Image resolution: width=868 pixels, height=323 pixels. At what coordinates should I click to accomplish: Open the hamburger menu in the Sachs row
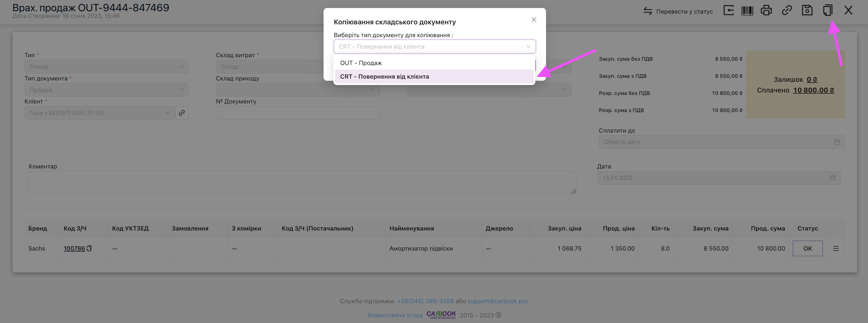pos(836,249)
